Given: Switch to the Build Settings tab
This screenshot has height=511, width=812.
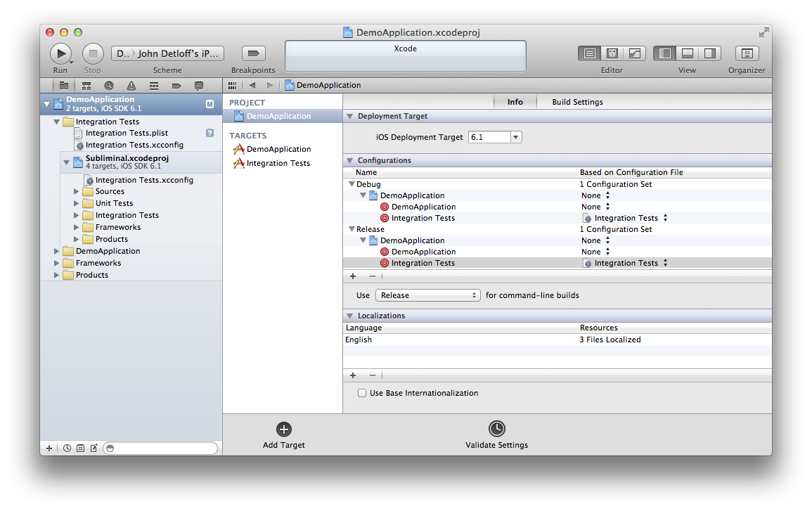Looking at the screenshot, I should 577,102.
